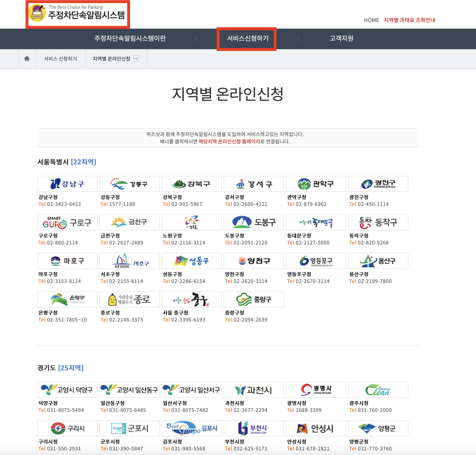Open the 고객지원 menu item
The image size is (476, 455).
click(x=341, y=38)
